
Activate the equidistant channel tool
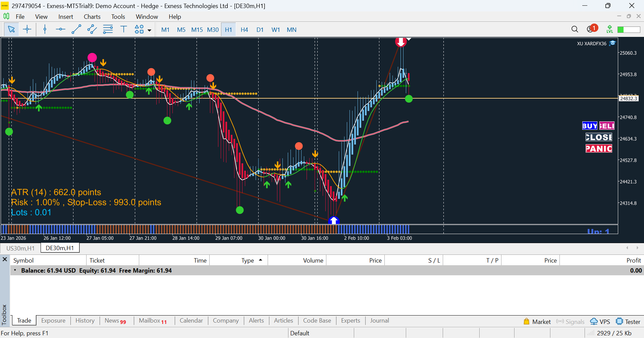click(x=92, y=30)
